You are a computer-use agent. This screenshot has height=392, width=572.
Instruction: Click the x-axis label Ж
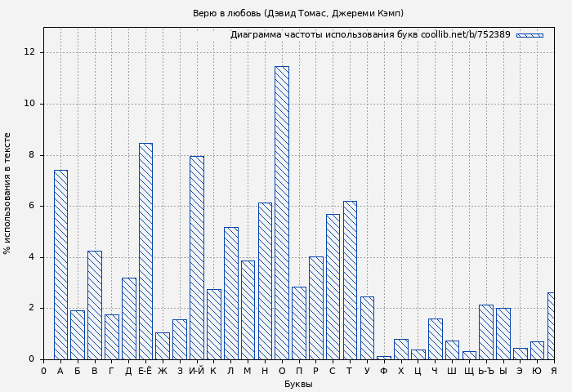click(163, 371)
